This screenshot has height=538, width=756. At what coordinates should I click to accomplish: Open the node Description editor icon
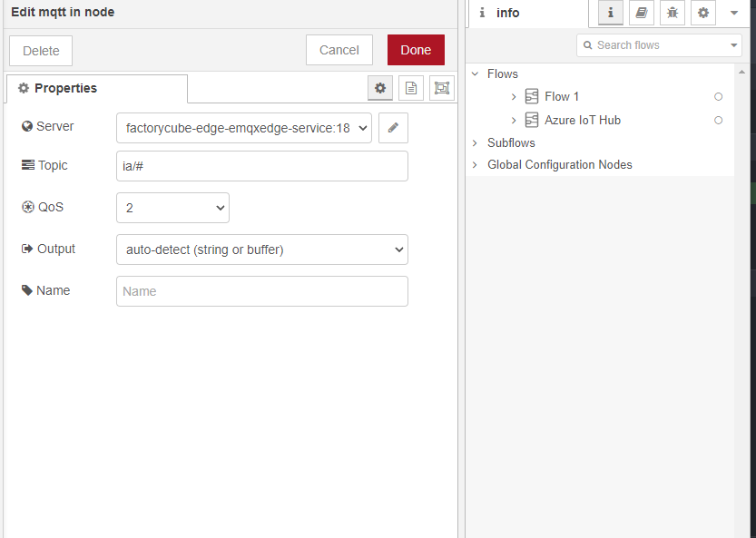(412, 88)
